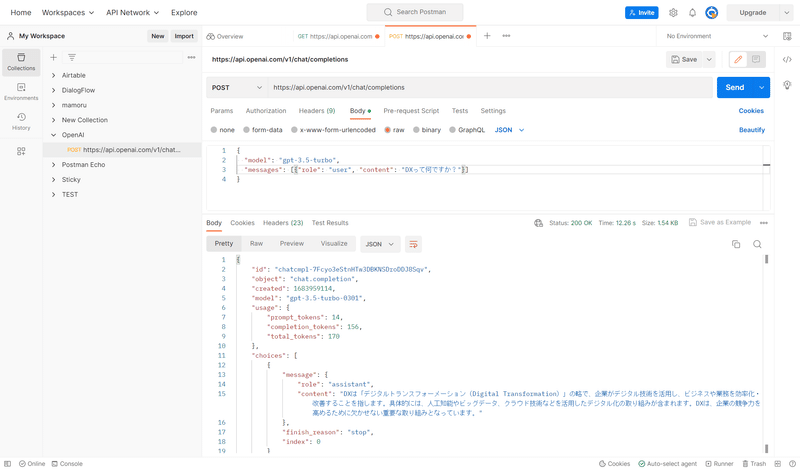Open the API Network menu

(133, 13)
